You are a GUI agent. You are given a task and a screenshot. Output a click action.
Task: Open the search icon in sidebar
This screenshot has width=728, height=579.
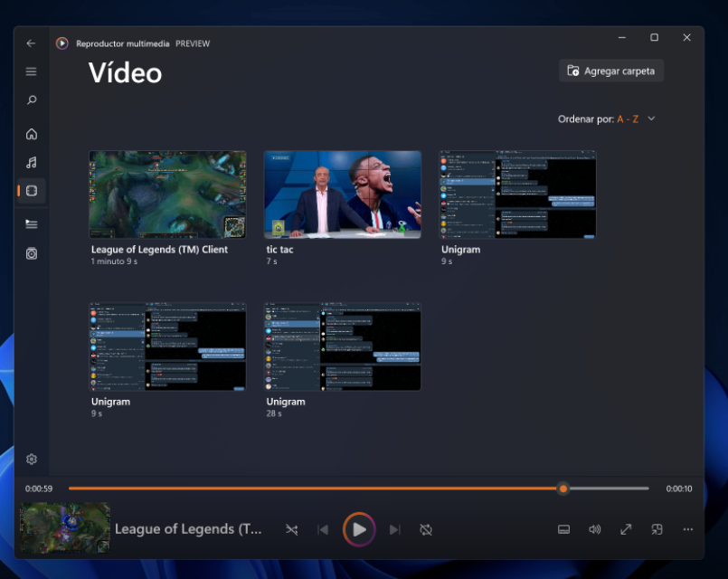32,100
